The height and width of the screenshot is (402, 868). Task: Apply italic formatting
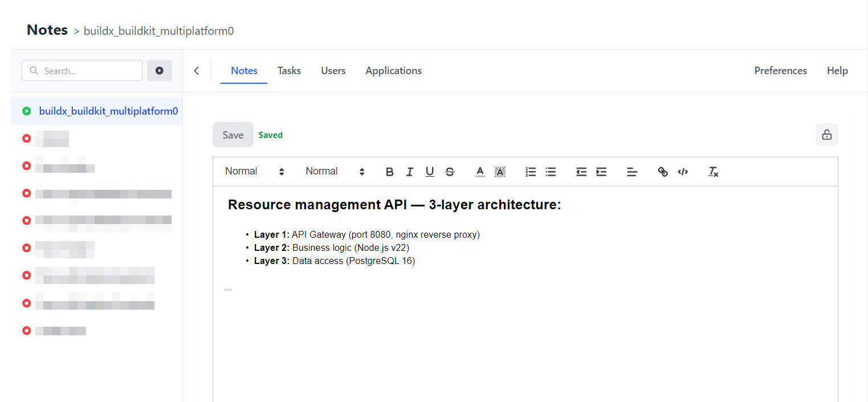[x=409, y=172]
